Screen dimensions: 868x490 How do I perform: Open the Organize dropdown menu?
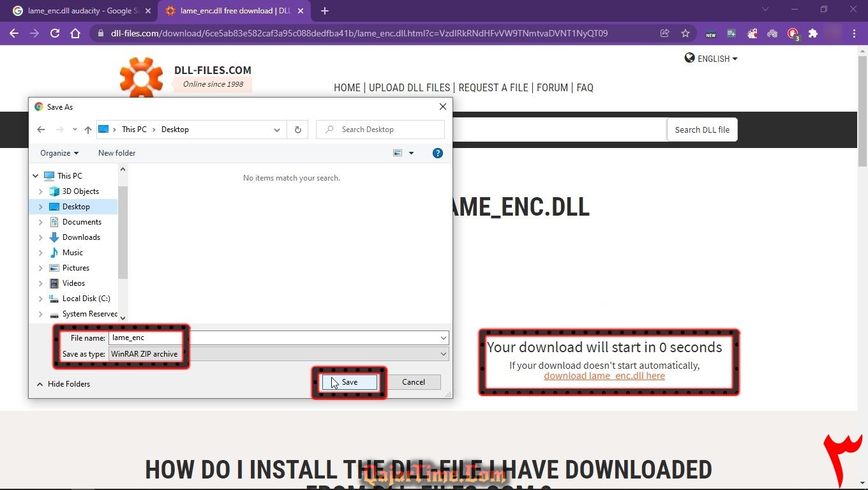point(59,153)
